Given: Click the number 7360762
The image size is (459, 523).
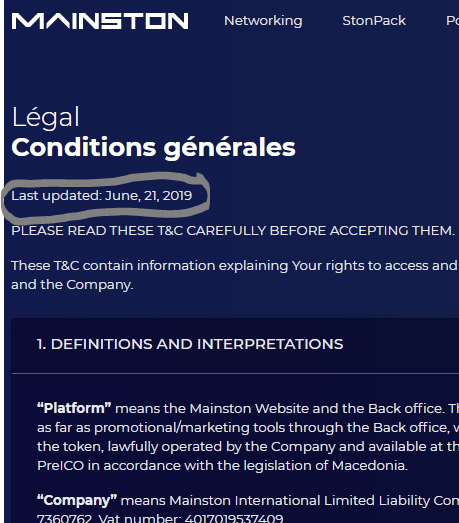Looking at the screenshot, I should [x=64, y=518].
